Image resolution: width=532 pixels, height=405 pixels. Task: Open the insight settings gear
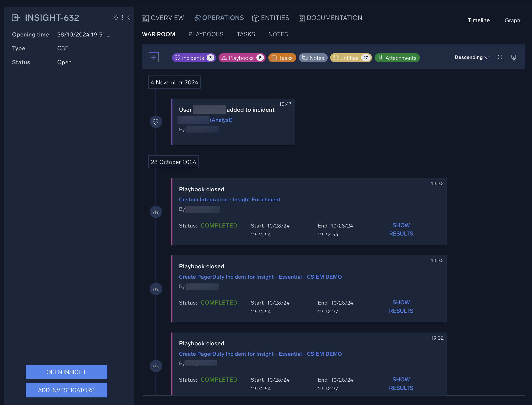point(115,17)
